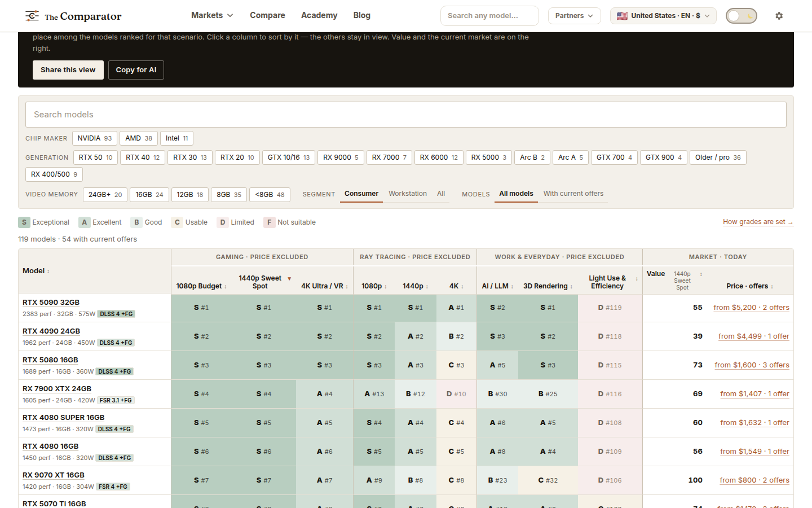
Task: Sort by Price · offers column
Action: coord(749,286)
